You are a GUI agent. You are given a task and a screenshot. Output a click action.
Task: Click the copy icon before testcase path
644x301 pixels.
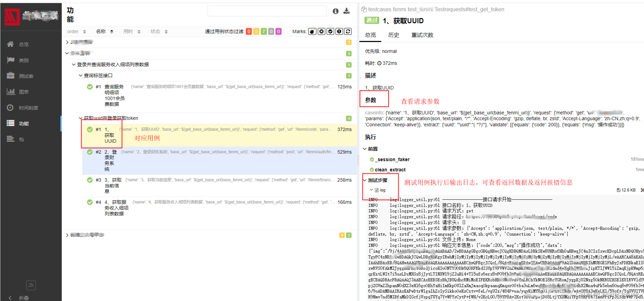click(x=364, y=9)
